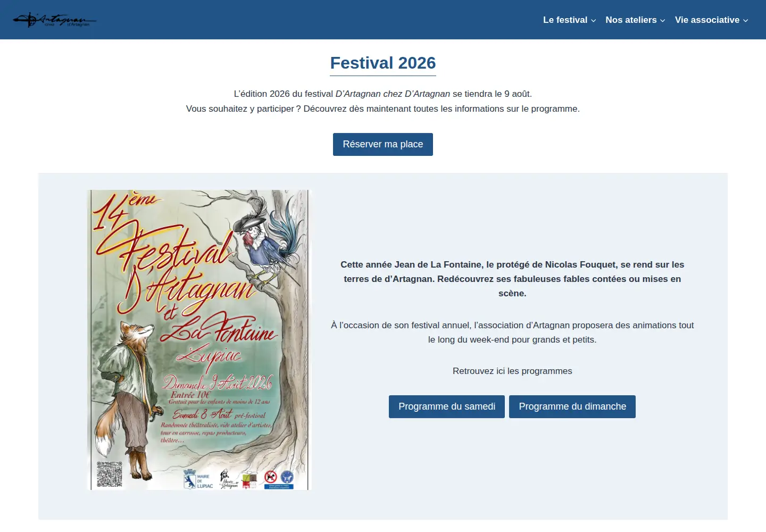Image resolution: width=766 pixels, height=532 pixels.
Task: Expand the chevron beside Vie associative
Action: [x=745, y=20]
